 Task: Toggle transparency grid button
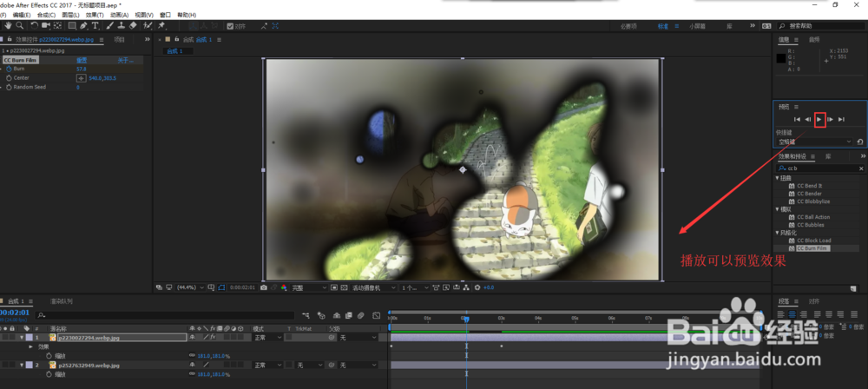(344, 287)
